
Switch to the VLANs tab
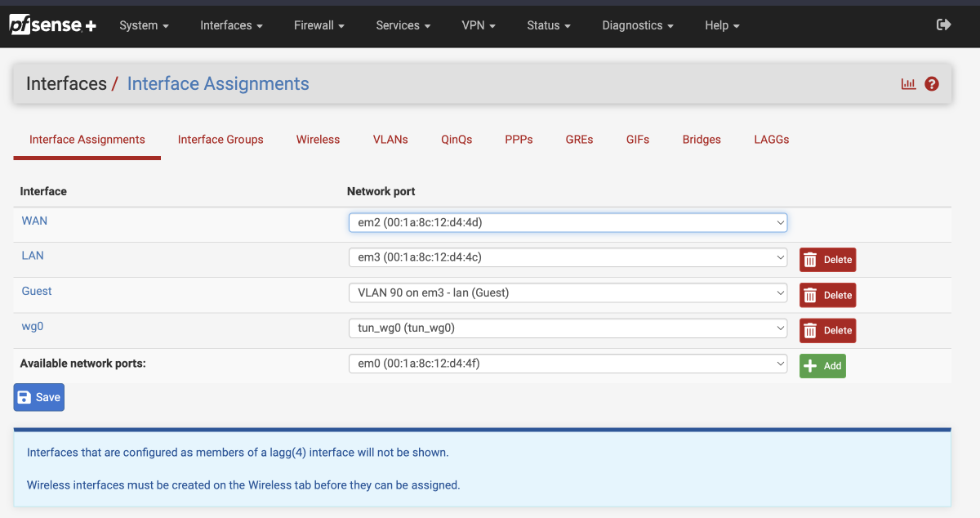pos(390,140)
